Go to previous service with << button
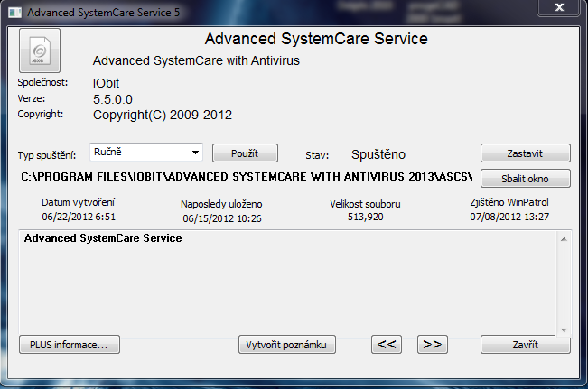This screenshot has height=389, width=588. coord(387,345)
